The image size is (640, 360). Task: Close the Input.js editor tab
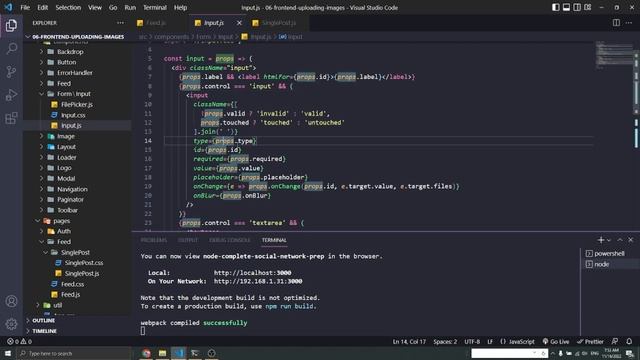239,23
